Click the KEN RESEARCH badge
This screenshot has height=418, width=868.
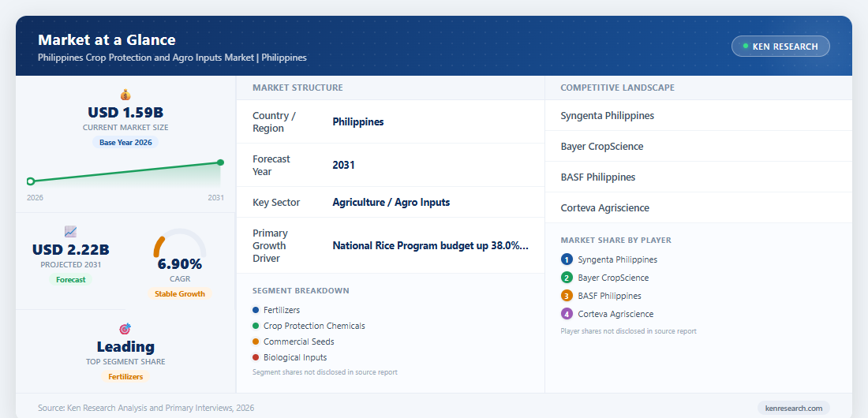click(x=780, y=47)
